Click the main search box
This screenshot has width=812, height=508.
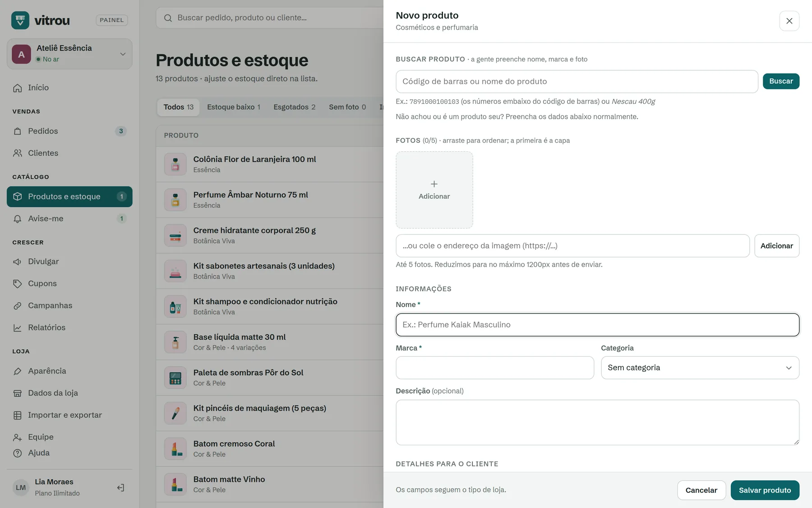coord(270,18)
